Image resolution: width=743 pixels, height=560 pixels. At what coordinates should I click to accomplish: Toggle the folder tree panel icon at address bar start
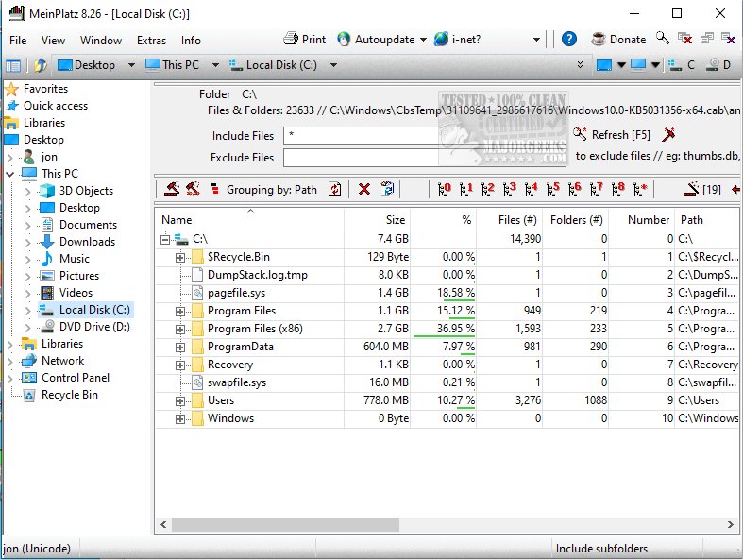13,65
